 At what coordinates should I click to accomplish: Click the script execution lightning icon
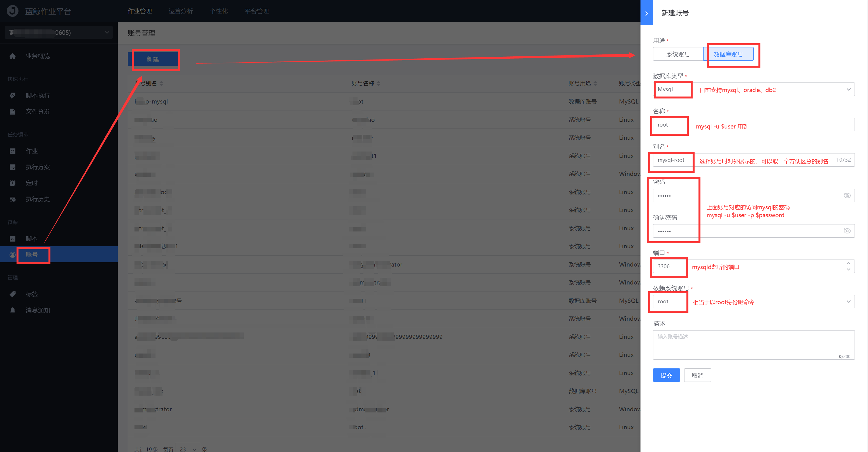coord(12,95)
